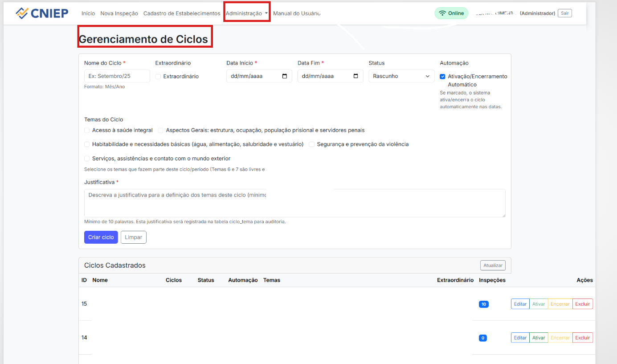This screenshot has height=364, width=617.
Task: Click the CNIEP logo icon
Action: pos(22,13)
